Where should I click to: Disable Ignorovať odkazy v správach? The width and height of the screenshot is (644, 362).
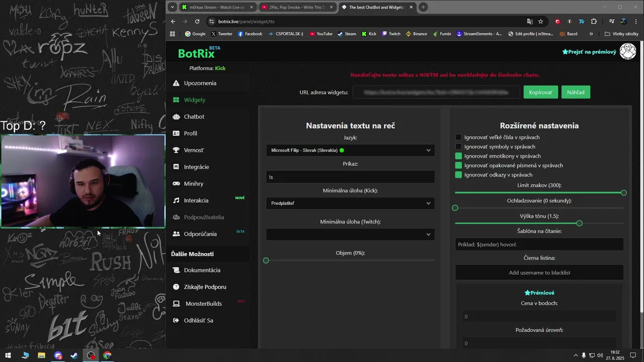(x=458, y=174)
